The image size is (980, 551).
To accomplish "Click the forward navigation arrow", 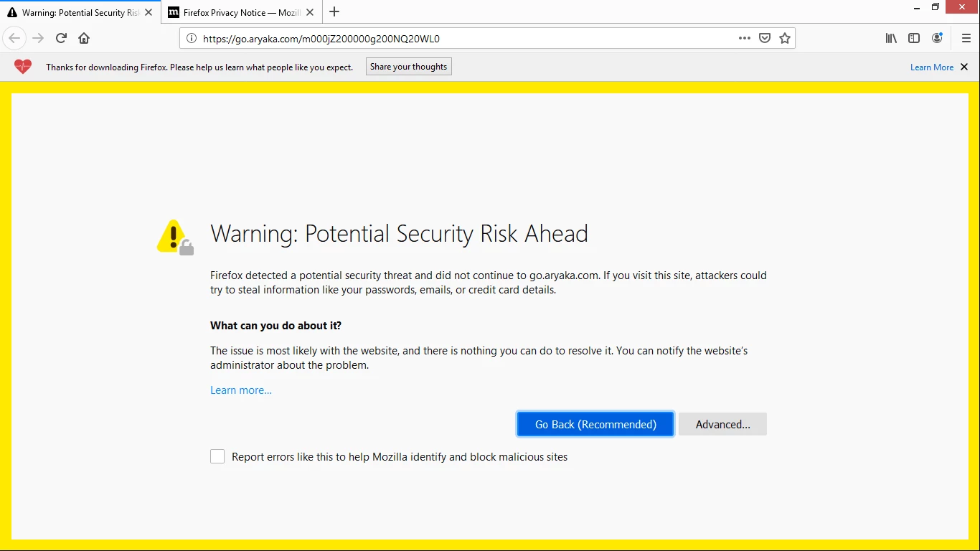I will click(39, 38).
